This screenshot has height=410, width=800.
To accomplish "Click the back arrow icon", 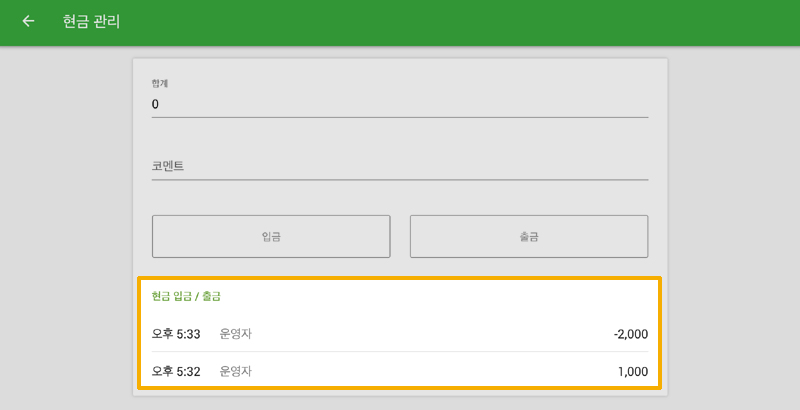I will (x=28, y=21).
